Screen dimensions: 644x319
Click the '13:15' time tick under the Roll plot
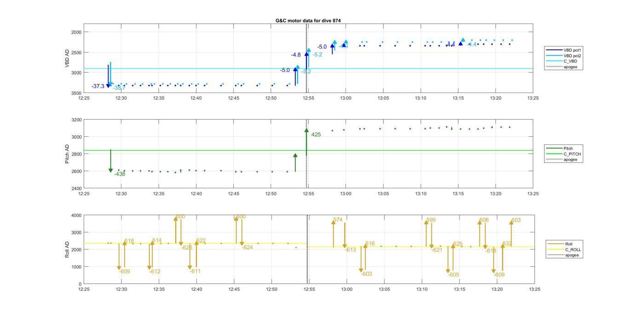point(460,289)
